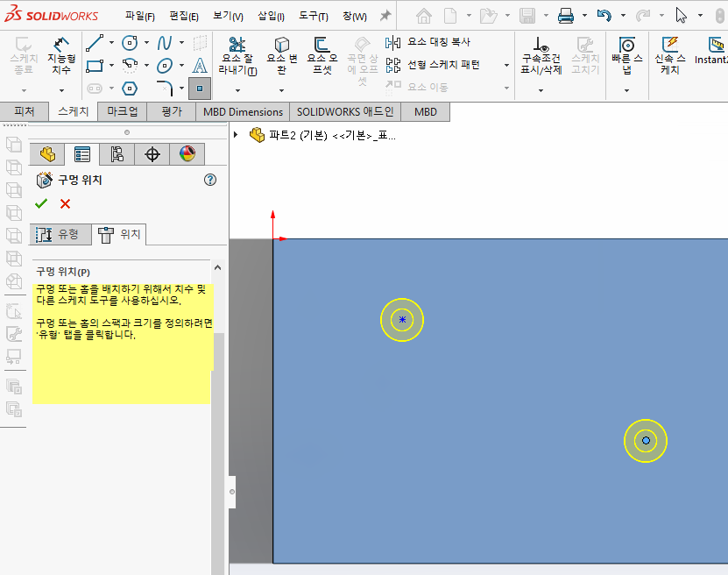Click Rapid Sketch (신속 스케치)
728x575 pixels.
click(x=669, y=56)
